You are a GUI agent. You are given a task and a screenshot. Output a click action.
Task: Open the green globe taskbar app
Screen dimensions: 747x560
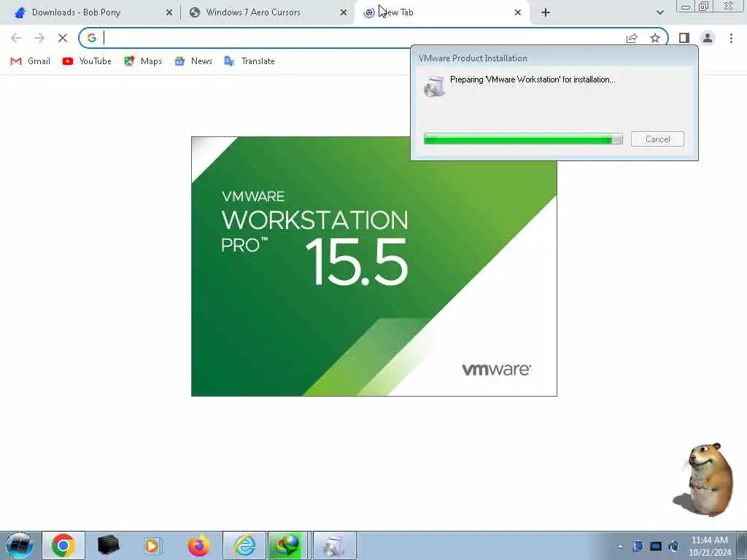click(x=287, y=545)
